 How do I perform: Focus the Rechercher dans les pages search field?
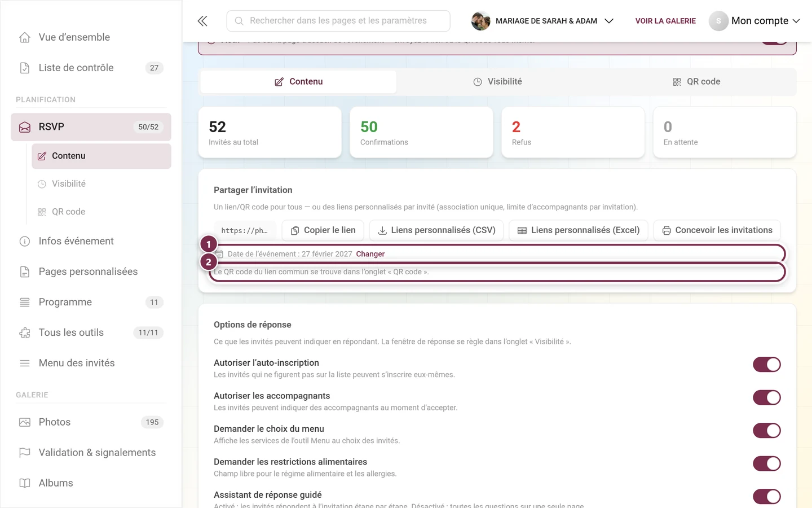coord(338,21)
